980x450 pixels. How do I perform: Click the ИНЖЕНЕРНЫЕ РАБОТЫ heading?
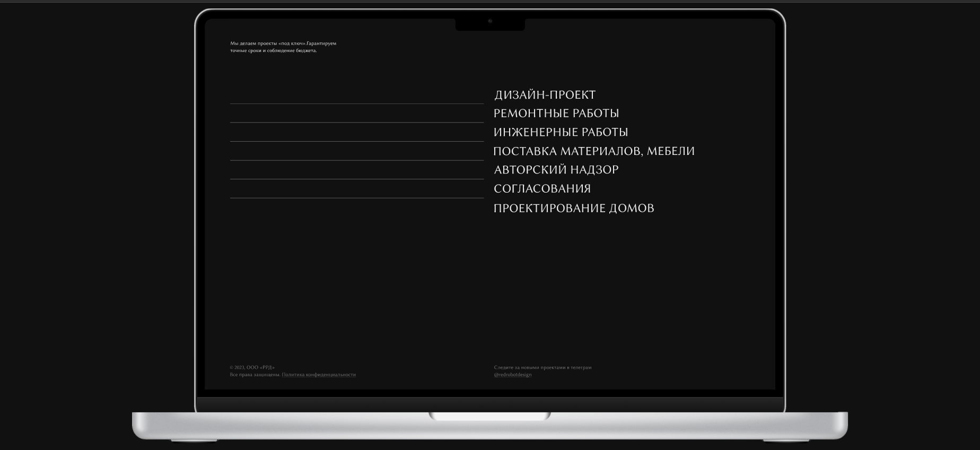(x=561, y=132)
